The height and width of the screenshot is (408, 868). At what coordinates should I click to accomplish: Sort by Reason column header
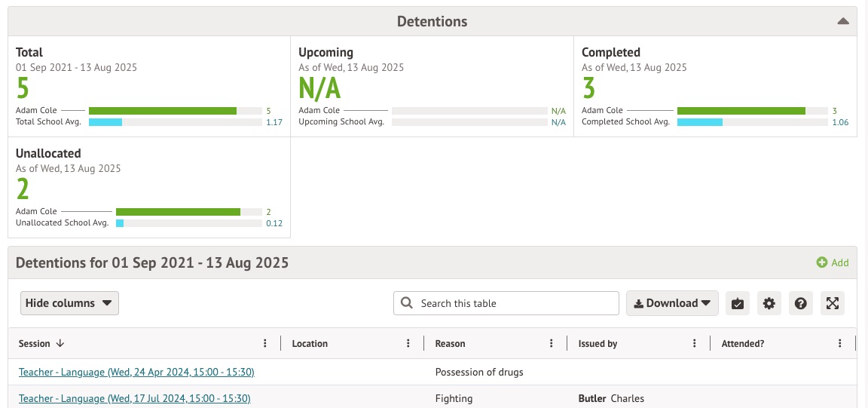pyautogui.click(x=450, y=343)
